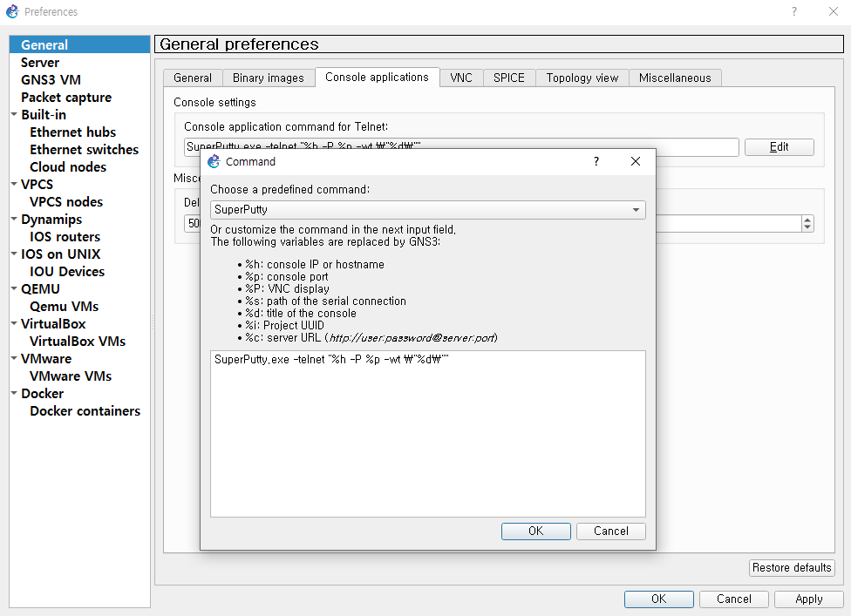Collapse the Built-in tree section
The image size is (851, 616).
pyautogui.click(x=14, y=114)
